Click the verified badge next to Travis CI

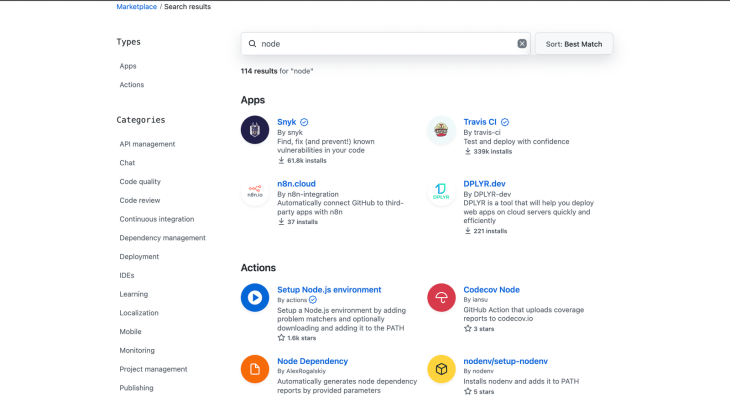point(505,122)
